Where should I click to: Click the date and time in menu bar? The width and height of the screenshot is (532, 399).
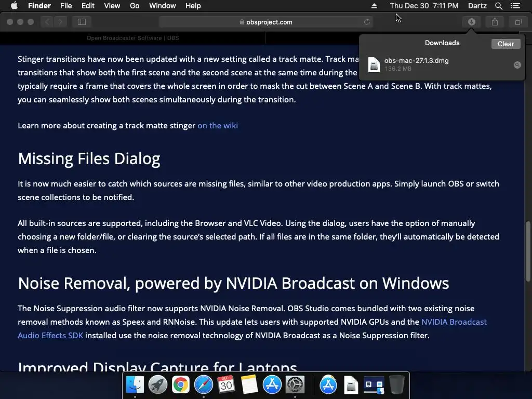pos(424,6)
